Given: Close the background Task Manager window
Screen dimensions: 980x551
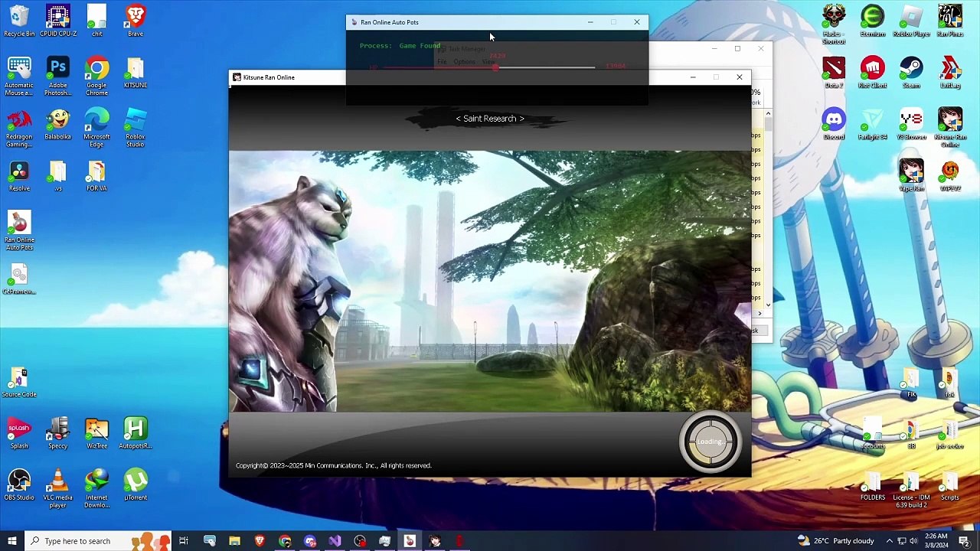Looking at the screenshot, I should point(760,49).
